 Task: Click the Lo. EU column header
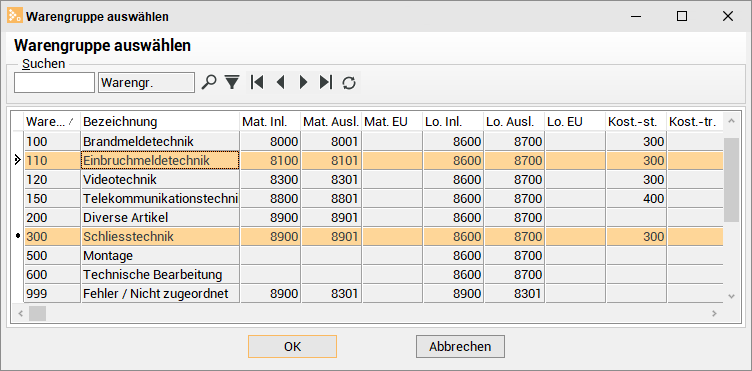(575, 122)
